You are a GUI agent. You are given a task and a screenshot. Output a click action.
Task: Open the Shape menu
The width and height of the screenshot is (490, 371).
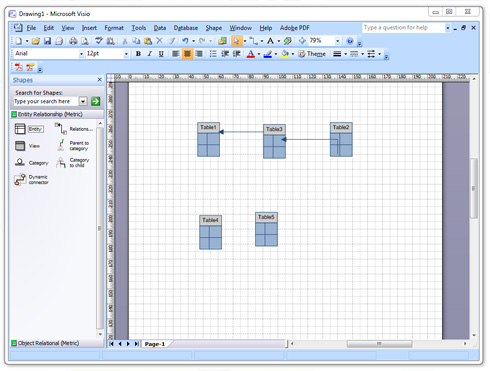coord(214,28)
